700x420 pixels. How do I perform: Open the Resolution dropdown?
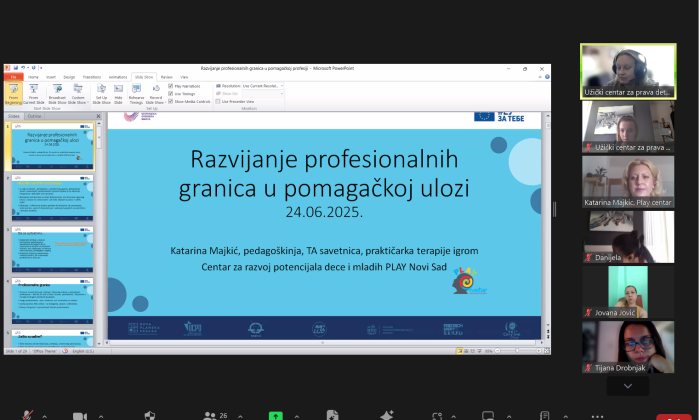262,86
